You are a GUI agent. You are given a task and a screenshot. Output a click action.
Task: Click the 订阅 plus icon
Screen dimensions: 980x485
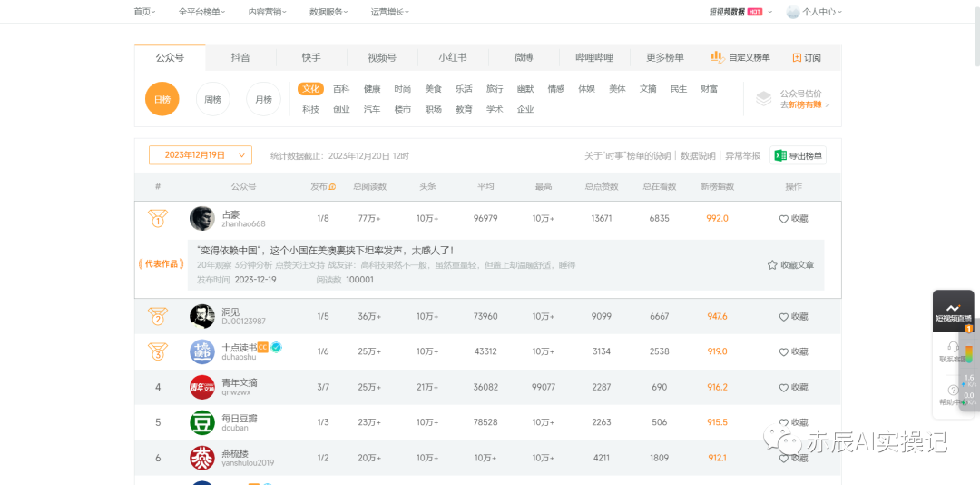797,57
